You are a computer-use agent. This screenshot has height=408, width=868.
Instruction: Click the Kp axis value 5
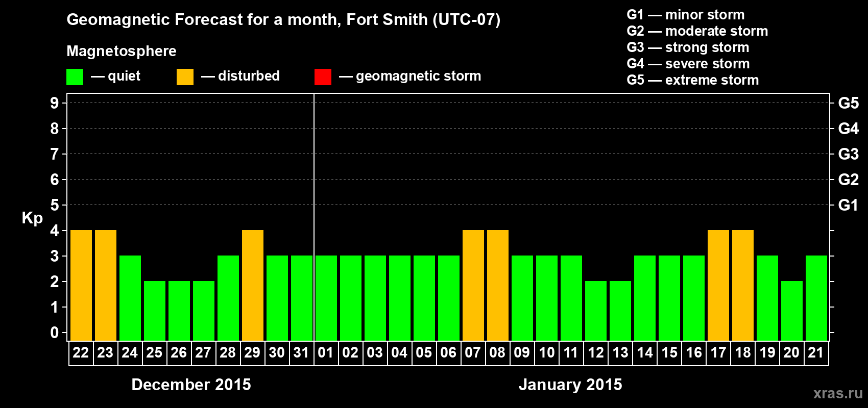pyautogui.click(x=55, y=205)
